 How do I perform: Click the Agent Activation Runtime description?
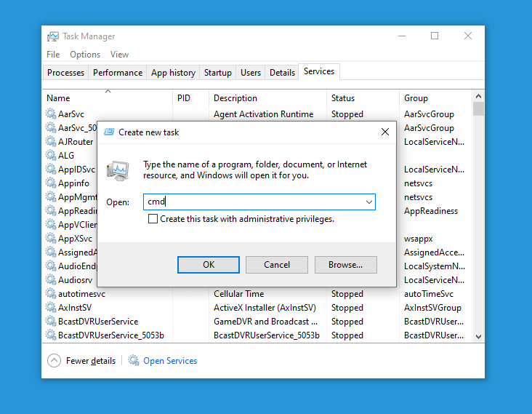pyautogui.click(x=263, y=114)
